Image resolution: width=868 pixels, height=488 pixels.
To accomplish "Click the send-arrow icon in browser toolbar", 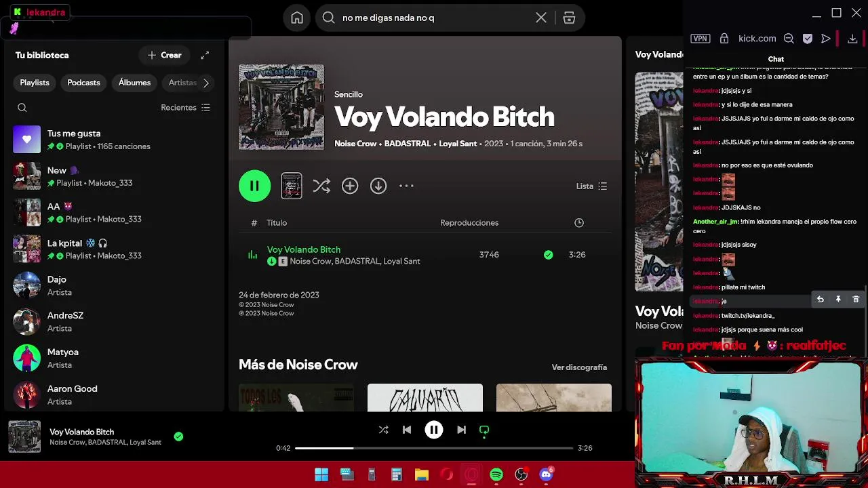I will 825,39.
